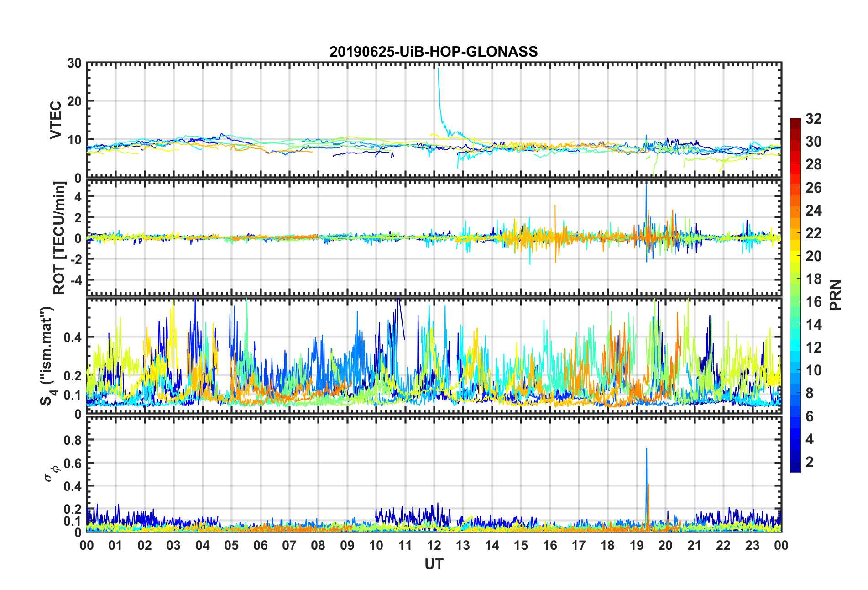Click colorbar tick label 16
Viewport: 868px width, 590px height.
point(813,302)
